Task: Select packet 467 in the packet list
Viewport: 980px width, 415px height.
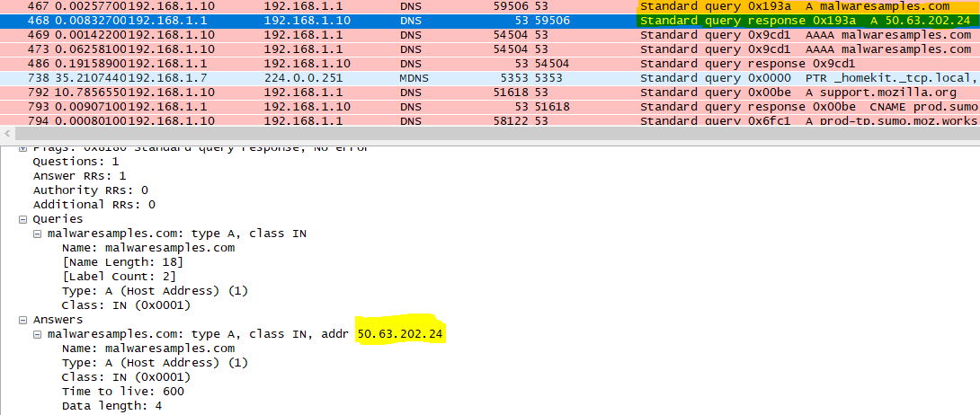Action: click(x=490, y=6)
